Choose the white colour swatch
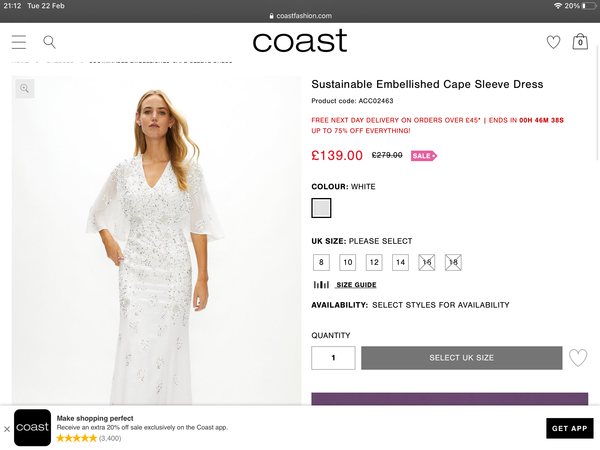600x450 pixels. (321, 208)
